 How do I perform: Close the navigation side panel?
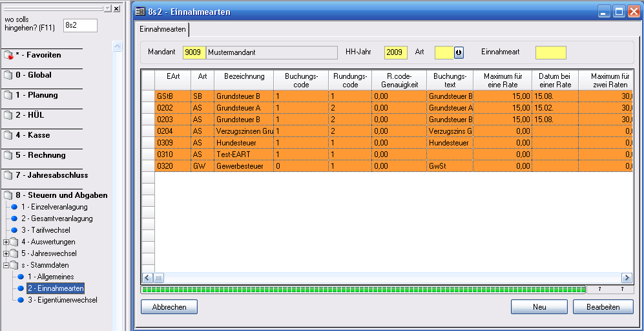point(116,9)
